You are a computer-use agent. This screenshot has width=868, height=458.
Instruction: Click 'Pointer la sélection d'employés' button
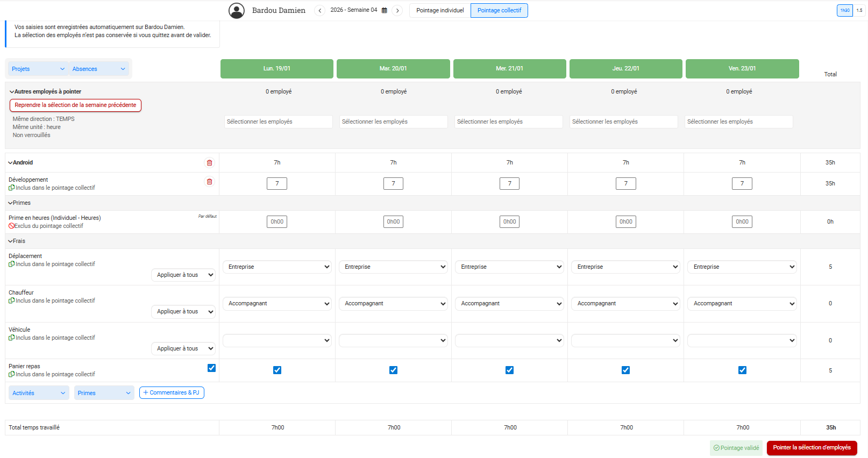(x=812, y=448)
